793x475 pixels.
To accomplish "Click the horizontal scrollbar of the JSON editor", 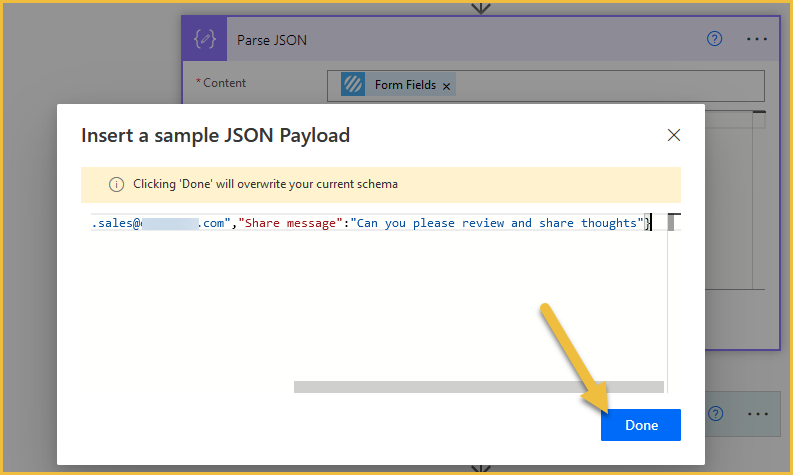I will [478, 387].
